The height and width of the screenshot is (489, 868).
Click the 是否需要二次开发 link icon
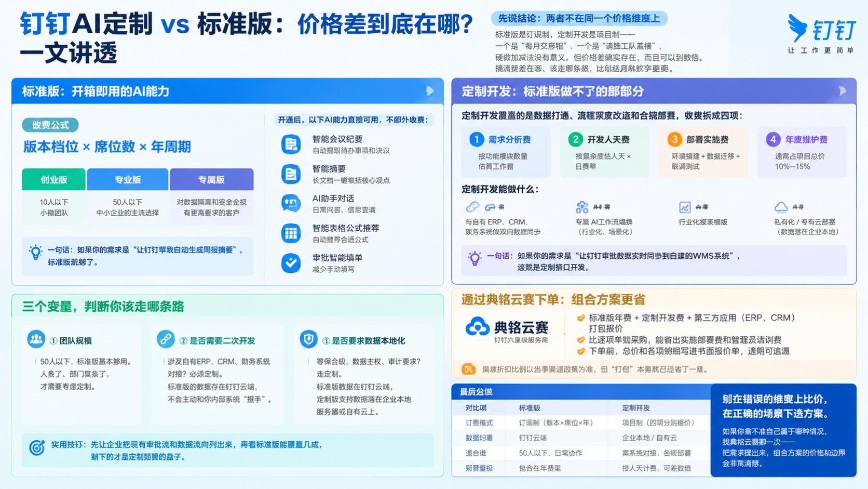[166, 339]
